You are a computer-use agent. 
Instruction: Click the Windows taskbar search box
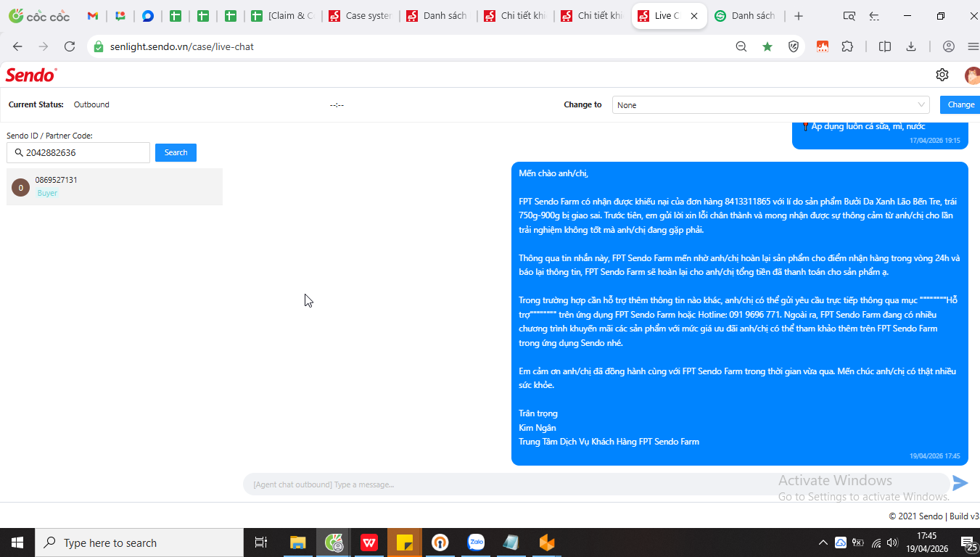(139, 542)
